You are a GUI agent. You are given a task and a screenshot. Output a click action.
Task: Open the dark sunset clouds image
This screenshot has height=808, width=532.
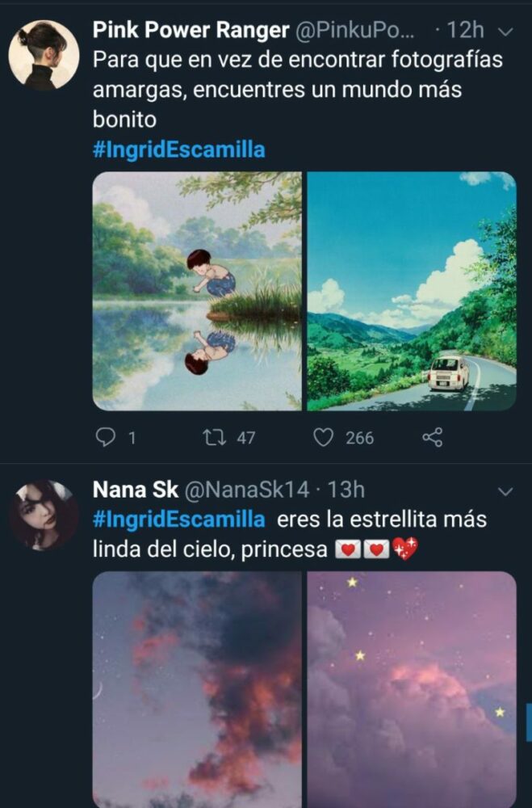(197, 688)
